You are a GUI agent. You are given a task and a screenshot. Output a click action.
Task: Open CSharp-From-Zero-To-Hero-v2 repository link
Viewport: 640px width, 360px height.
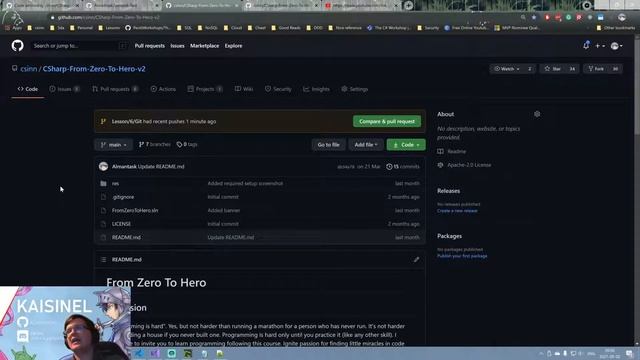click(94, 69)
